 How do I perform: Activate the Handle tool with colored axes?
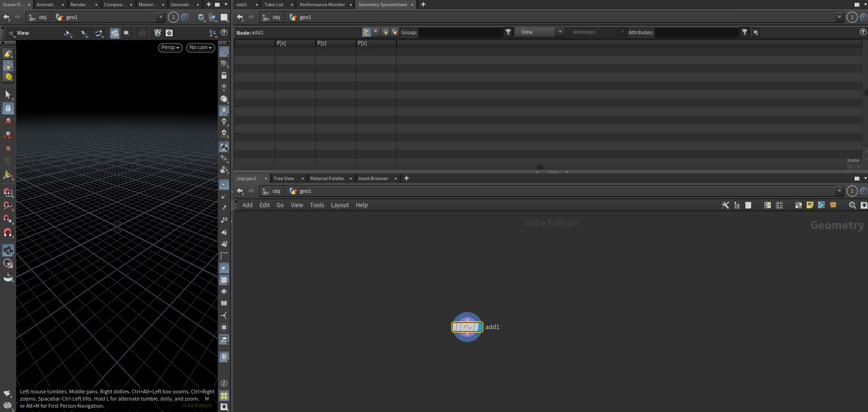[8, 175]
